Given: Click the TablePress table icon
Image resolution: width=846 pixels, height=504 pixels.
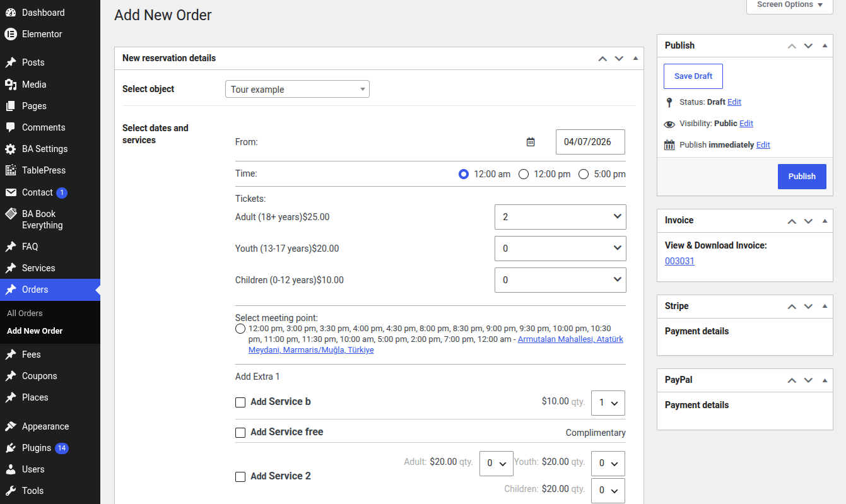Looking at the screenshot, I should point(11,170).
